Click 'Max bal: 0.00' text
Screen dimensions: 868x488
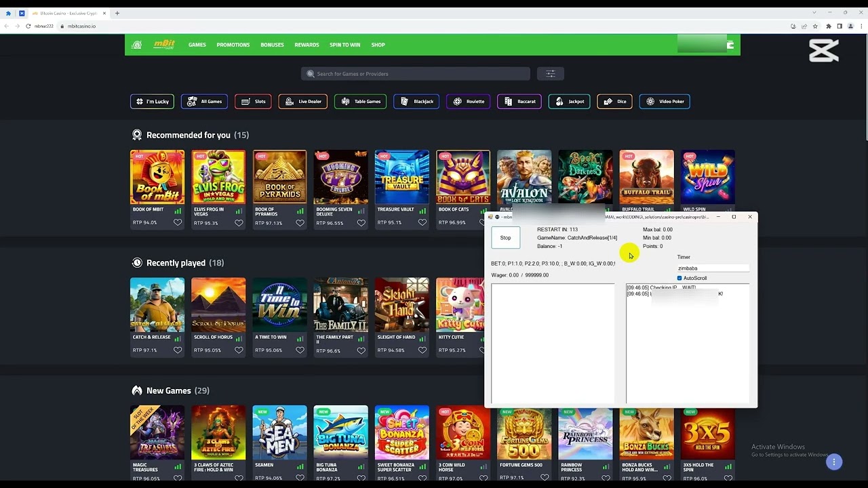point(658,230)
